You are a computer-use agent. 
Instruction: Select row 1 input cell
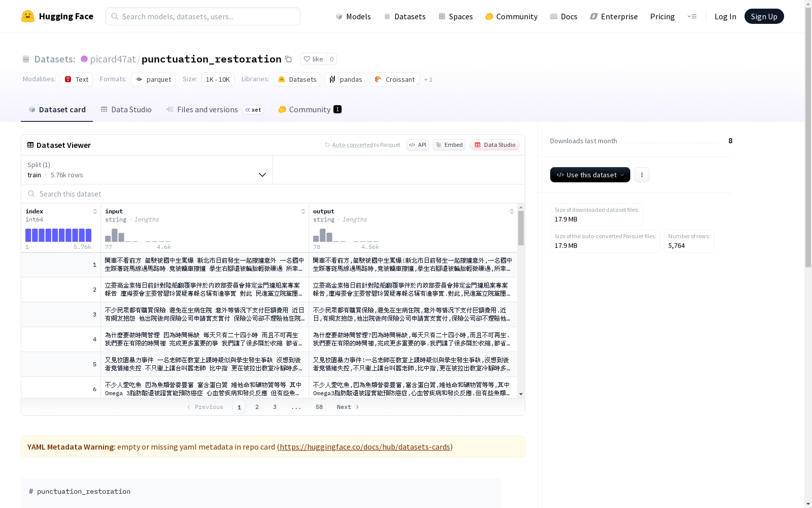pos(205,265)
